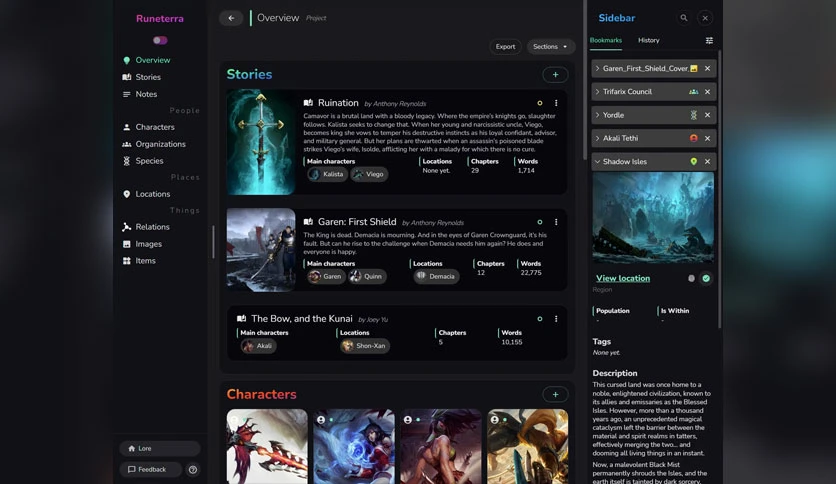Click the Sidebar search icon
836x484 pixels.
click(684, 18)
